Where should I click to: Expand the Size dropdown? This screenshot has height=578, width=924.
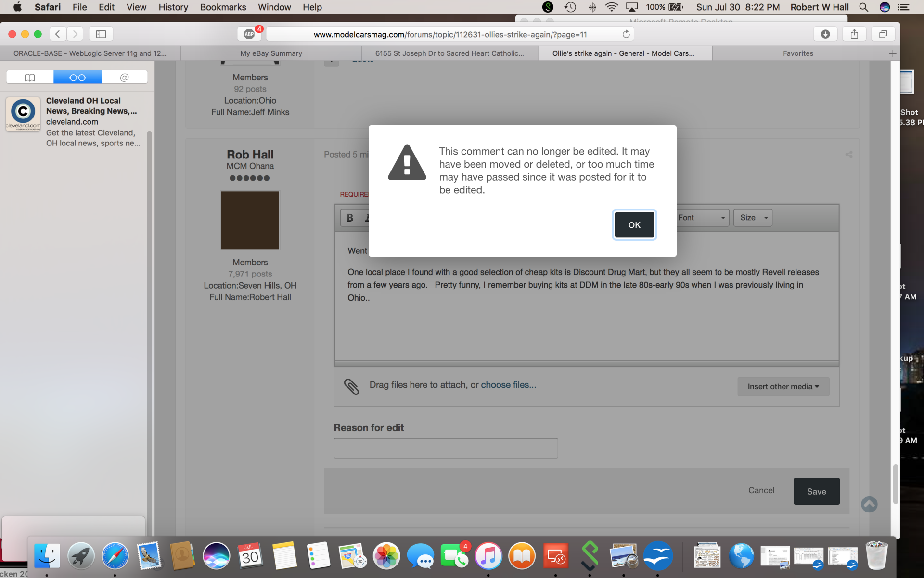(x=753, y=218)
